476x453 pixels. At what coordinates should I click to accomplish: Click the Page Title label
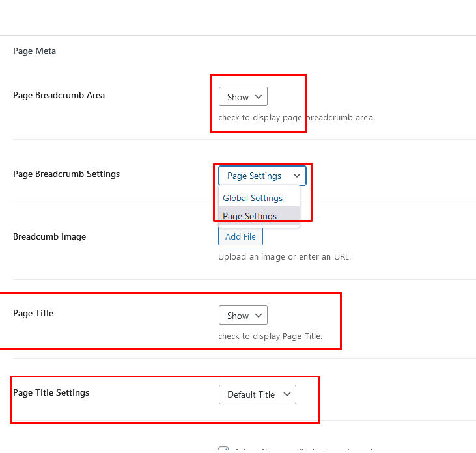pos(33,313)
